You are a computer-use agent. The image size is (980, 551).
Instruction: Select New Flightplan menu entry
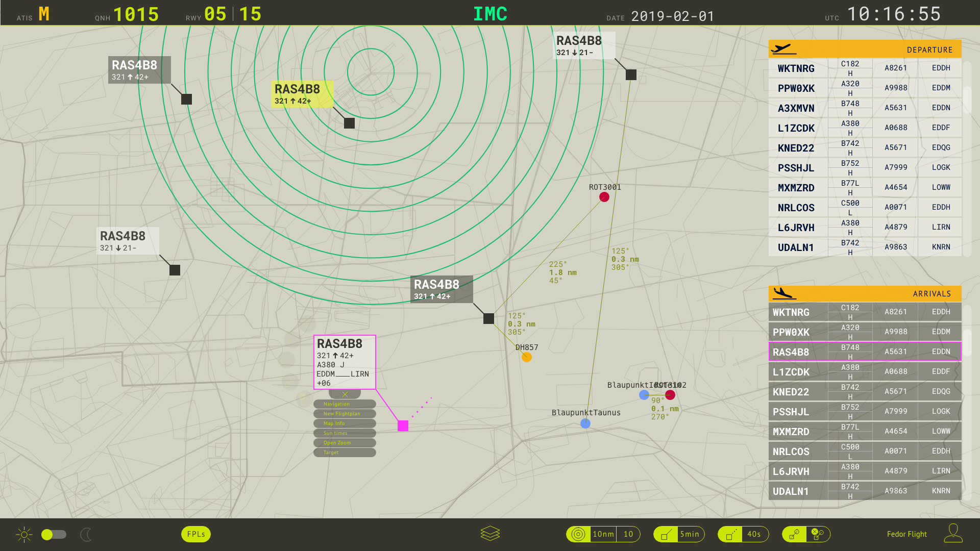[x=345, y=414]
